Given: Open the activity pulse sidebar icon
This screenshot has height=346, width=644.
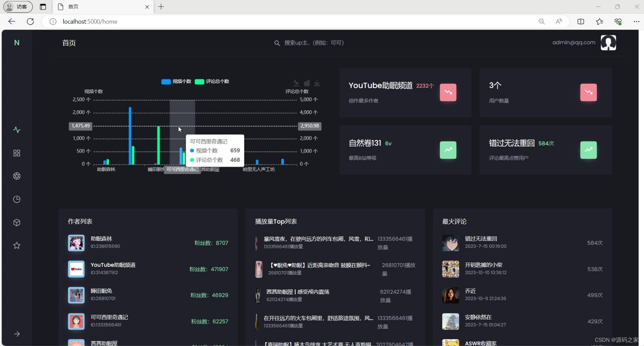Looking at the screenshot, I should pos(17,130).
